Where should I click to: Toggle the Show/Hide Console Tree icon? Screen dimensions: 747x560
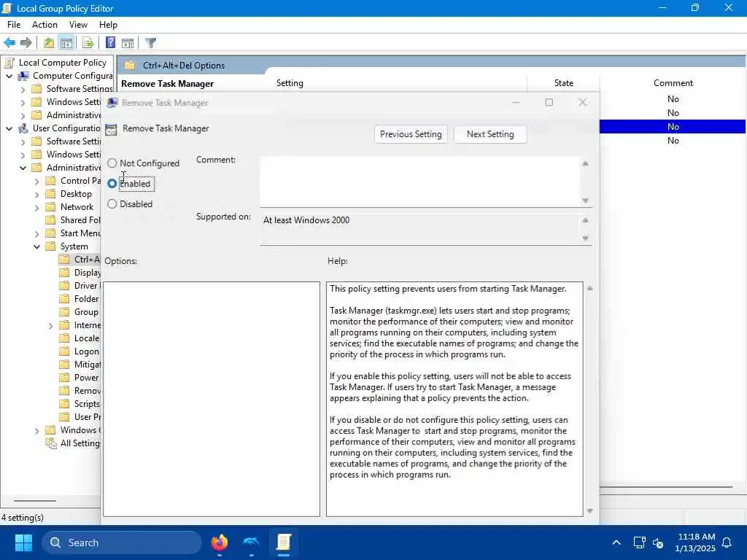click(x=66, y=43)
